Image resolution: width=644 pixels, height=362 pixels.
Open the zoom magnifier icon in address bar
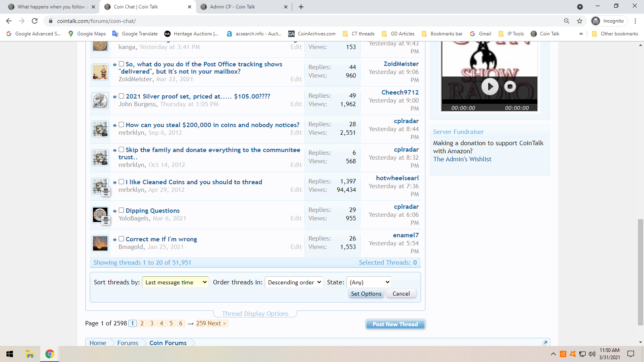[x=566, y=21]
